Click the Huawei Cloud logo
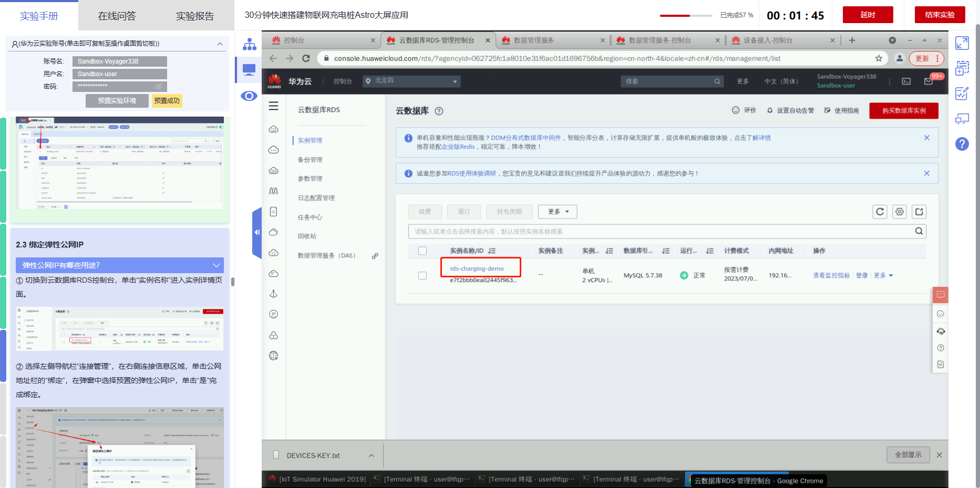The width and height of the screenshot is (980, 488). (x=274, y=81)
